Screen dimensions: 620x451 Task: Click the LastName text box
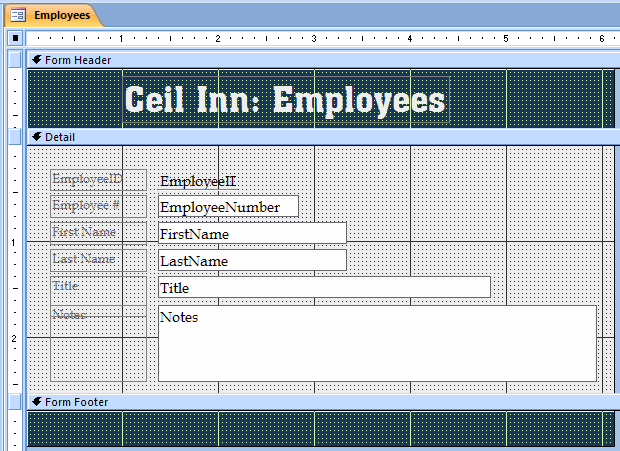point(252,261)
